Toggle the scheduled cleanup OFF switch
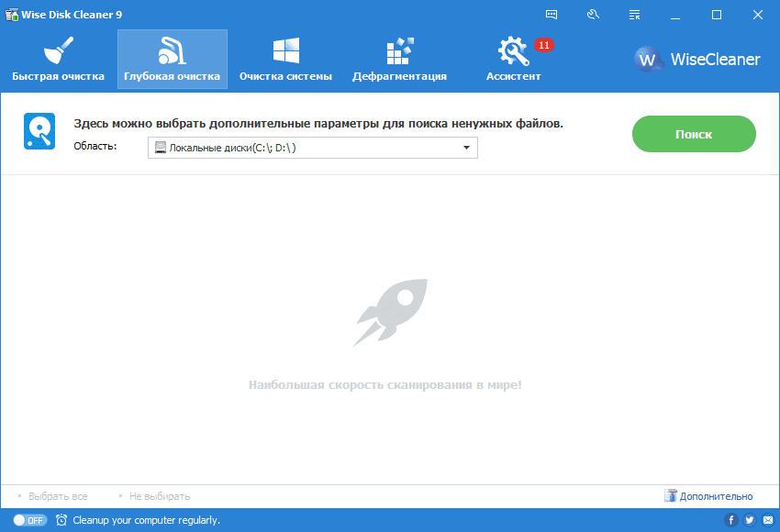The height and width of the screenshot is (532, 780). (x=29, y=520)
